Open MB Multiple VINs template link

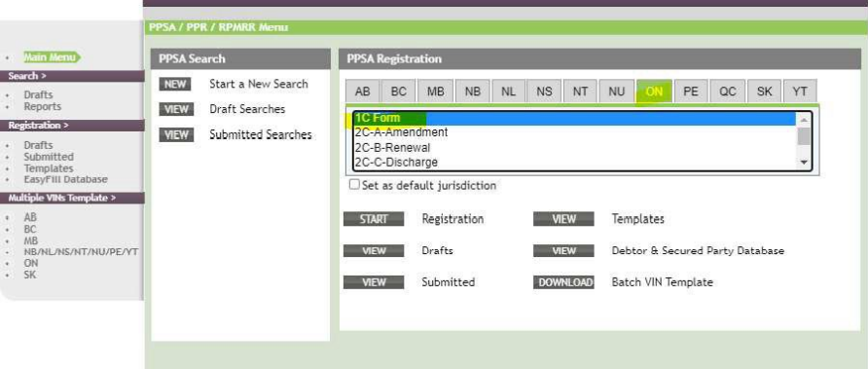[31, 241]
